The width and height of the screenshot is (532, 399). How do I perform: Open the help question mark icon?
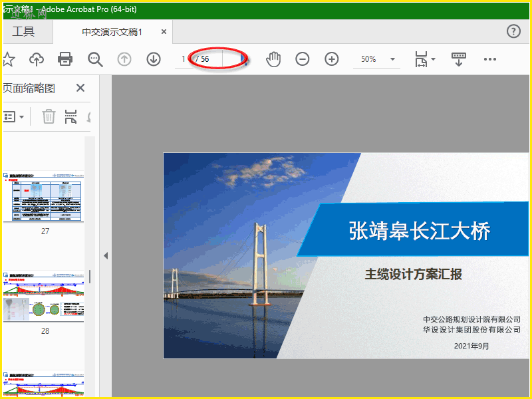pyautogui.click(x=513, y=31)
